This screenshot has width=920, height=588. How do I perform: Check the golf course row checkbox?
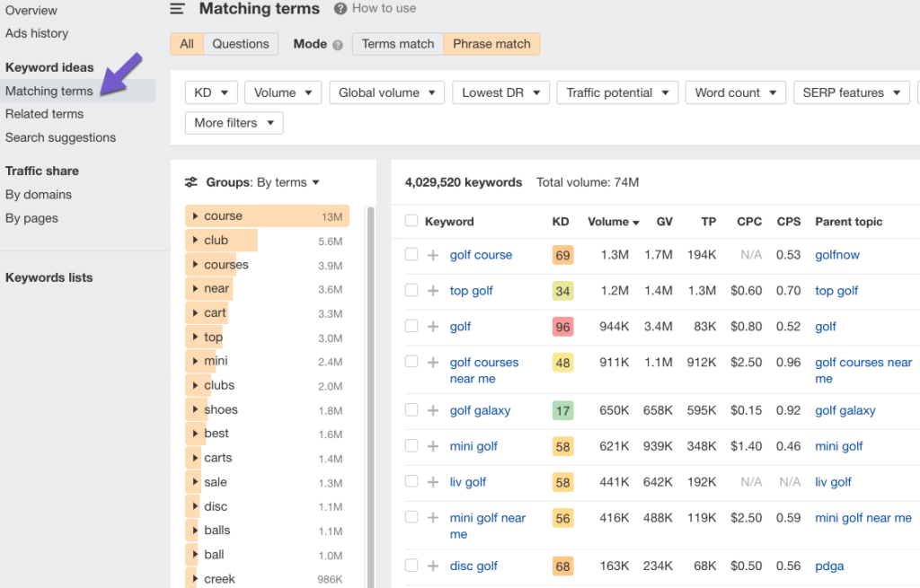411,254
